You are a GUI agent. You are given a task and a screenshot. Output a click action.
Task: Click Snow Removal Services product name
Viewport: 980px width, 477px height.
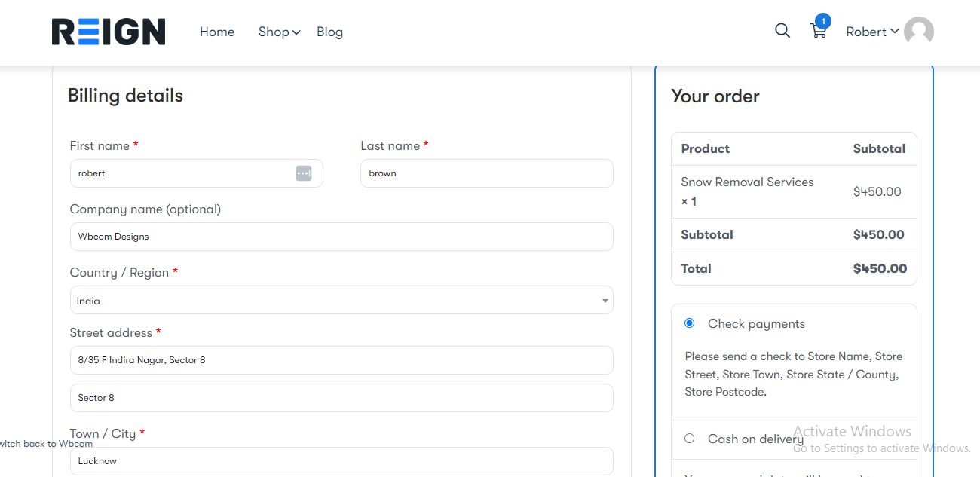coord(747,182)
